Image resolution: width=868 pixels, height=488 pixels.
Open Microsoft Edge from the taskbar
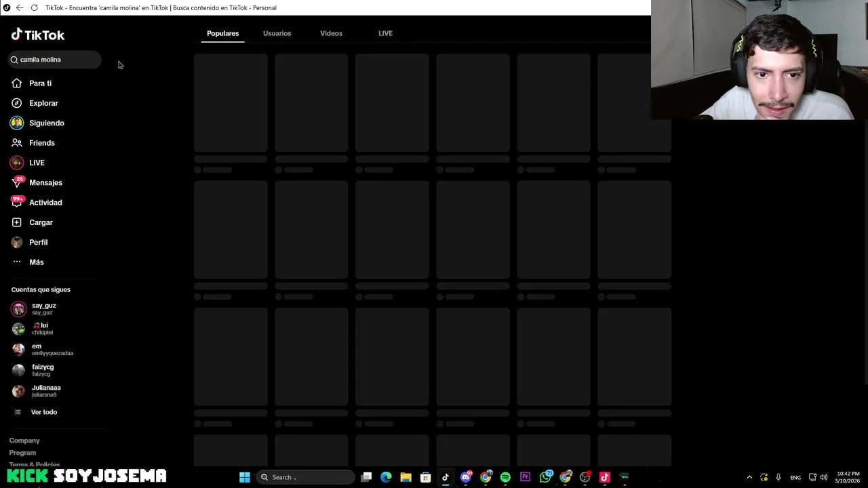click(386, 477)
